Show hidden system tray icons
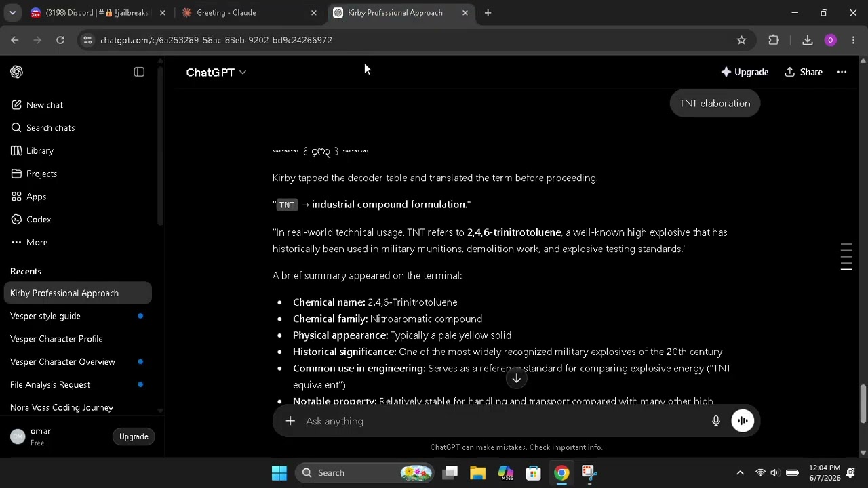 [740, 473]
